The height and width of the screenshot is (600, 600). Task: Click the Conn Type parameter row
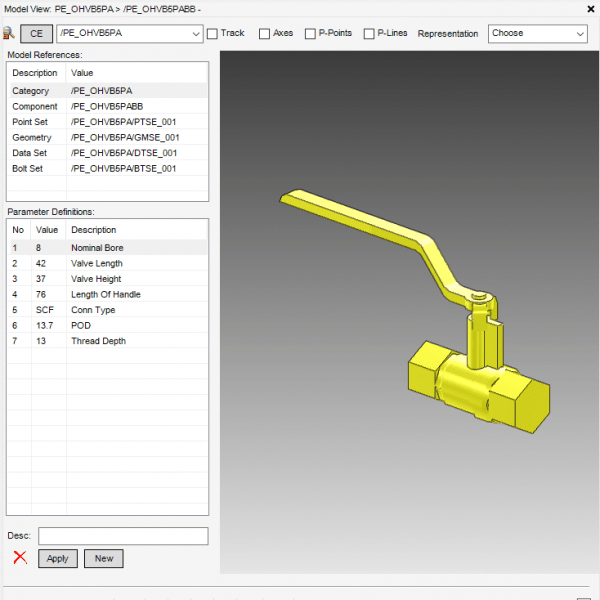pyautogui.click(x=108, y=310)
